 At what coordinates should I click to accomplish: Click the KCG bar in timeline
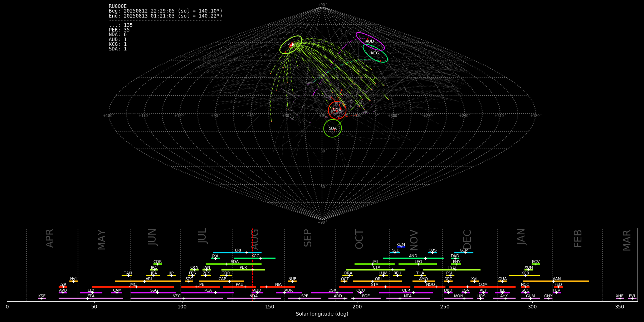[x=255, y=258]
